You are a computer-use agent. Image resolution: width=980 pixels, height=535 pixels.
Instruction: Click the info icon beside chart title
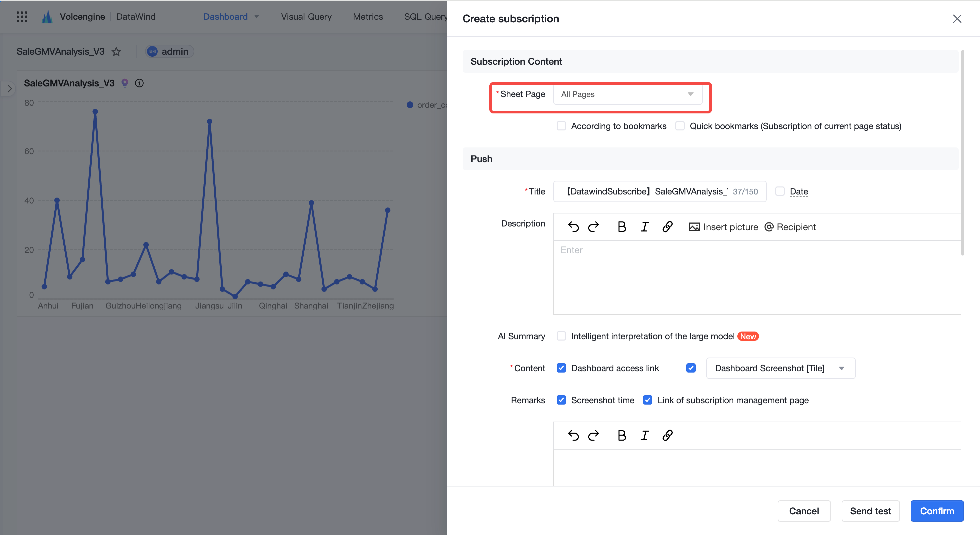pos(139,83)
